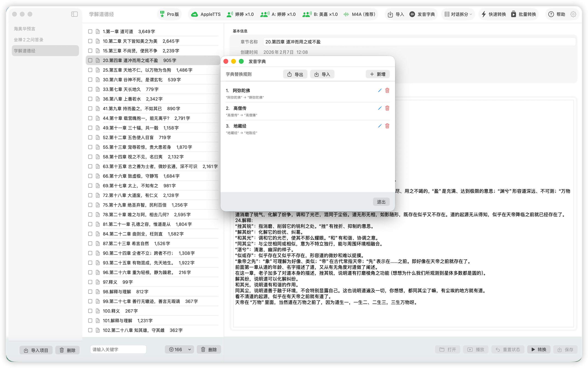Click the 转换 button
Viewport: 588px width, 368px height.
coord(539,350)
